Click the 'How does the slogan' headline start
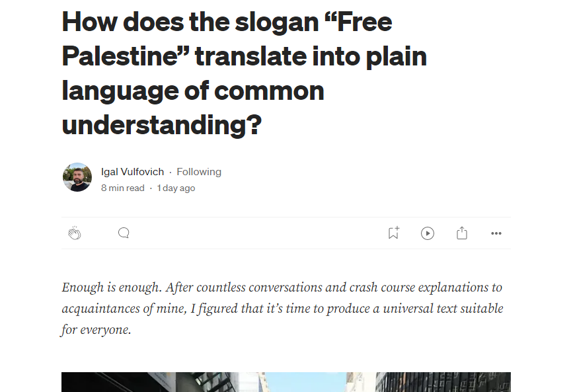Viewport: 573px width, 392px height. [190, 22]
